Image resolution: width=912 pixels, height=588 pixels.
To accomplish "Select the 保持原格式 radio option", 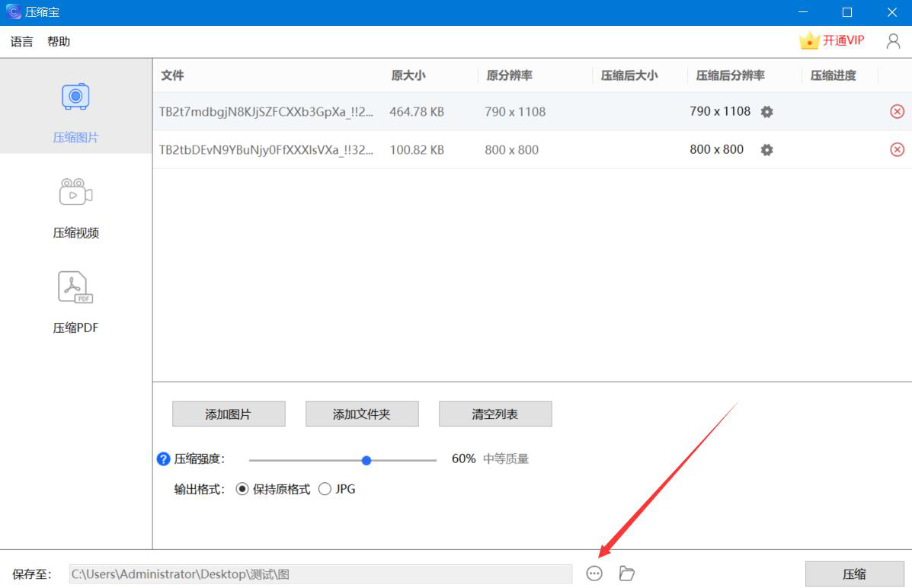I will (x=242, y=489).
